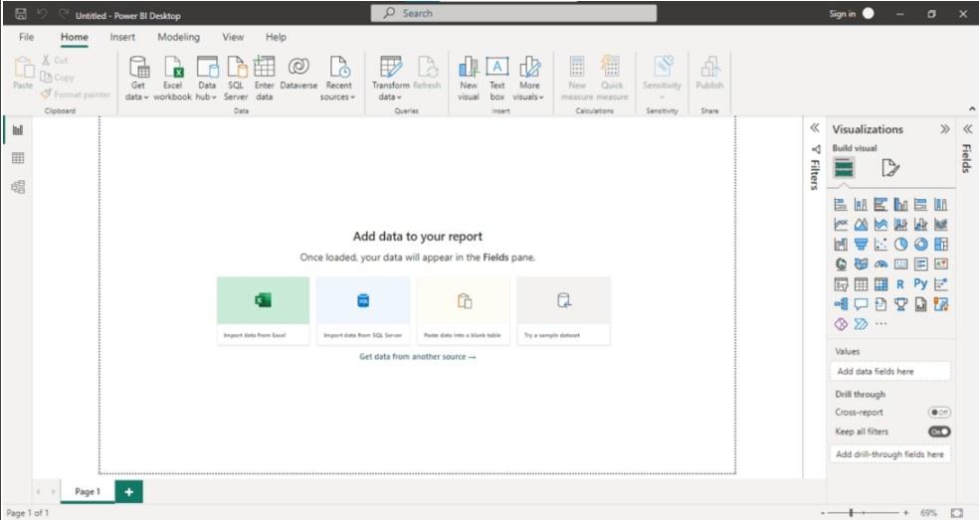Switch to the View ribbon tab
Viewport: 980px width, 520px height.
233,37
